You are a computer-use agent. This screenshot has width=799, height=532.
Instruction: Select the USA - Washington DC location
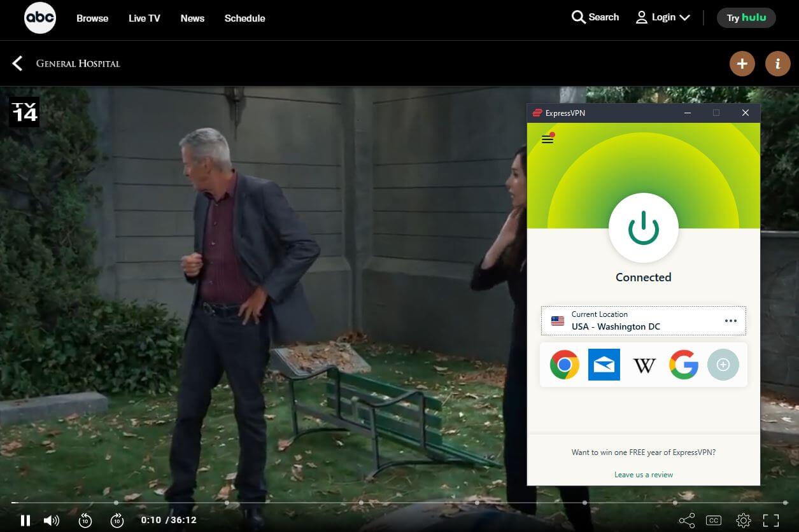pos(643,321)
